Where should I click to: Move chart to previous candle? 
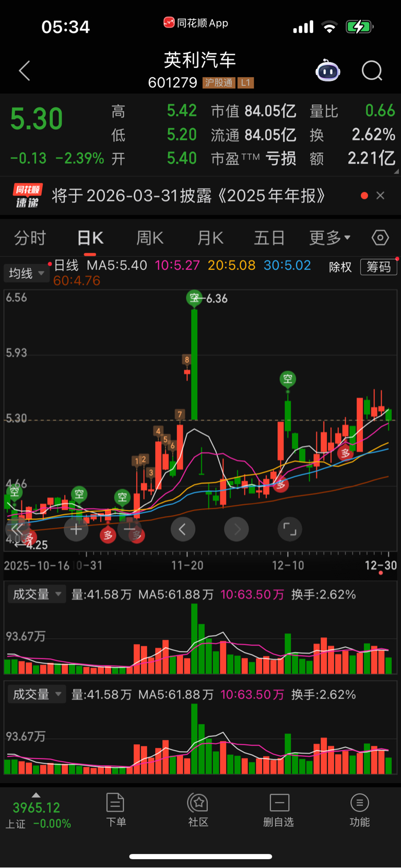183,529
